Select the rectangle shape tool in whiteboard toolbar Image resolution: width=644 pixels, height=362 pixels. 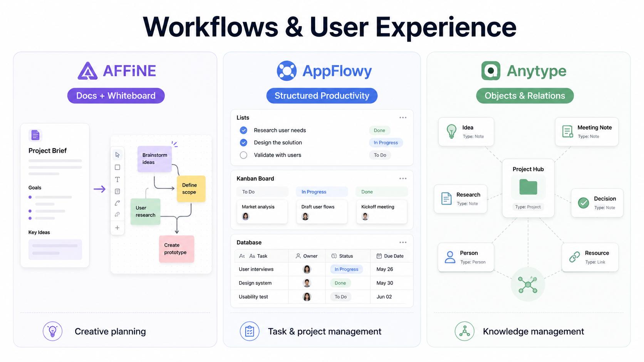click(117, 167)
